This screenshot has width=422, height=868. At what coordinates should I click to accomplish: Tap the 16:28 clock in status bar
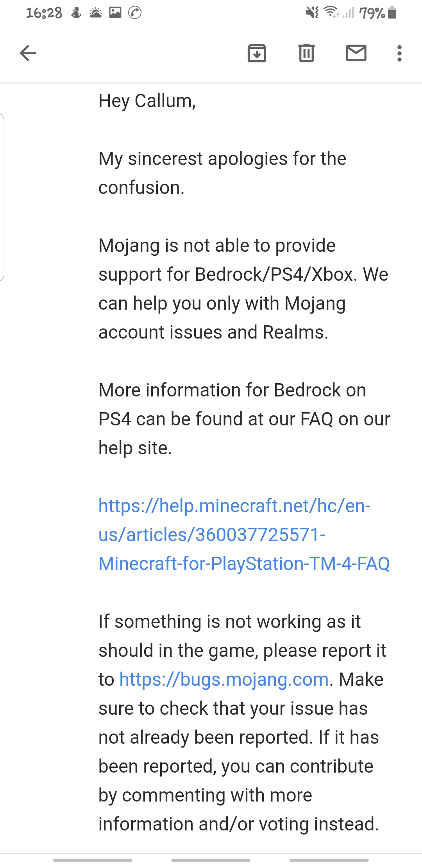(44, 13)
